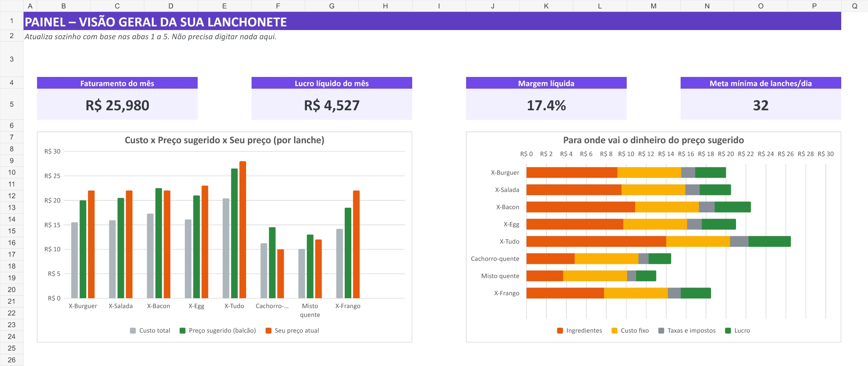Image resolution: width=868 pixels, height=366 pixels.
Task: Click the R$ 16 axis label in bar chart
Action: [686, 154]
